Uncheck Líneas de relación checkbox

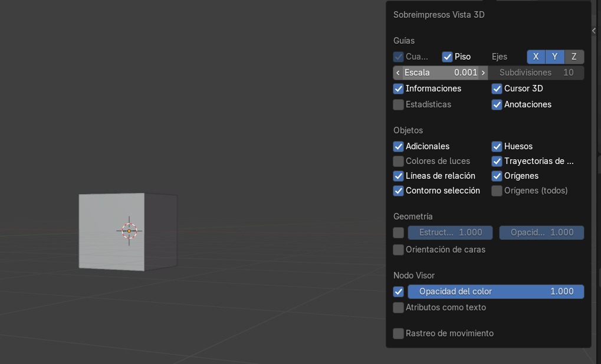point(398,176)
